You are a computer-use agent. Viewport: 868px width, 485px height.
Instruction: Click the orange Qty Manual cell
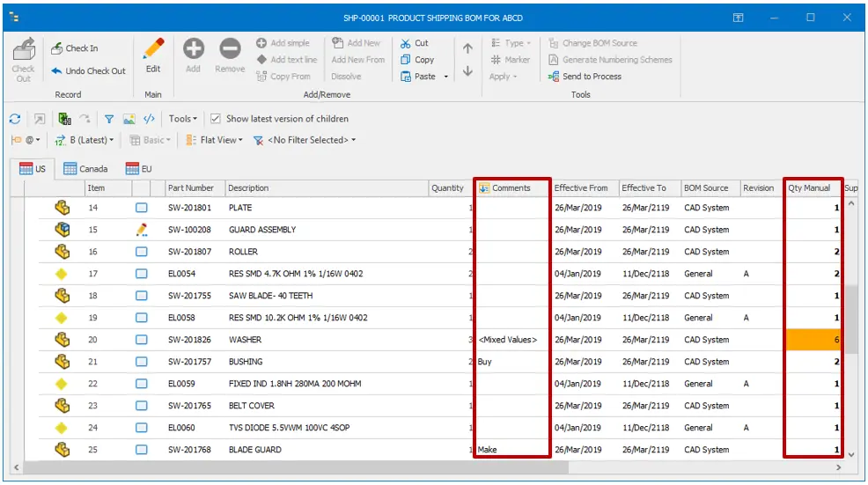pos(813,340)
